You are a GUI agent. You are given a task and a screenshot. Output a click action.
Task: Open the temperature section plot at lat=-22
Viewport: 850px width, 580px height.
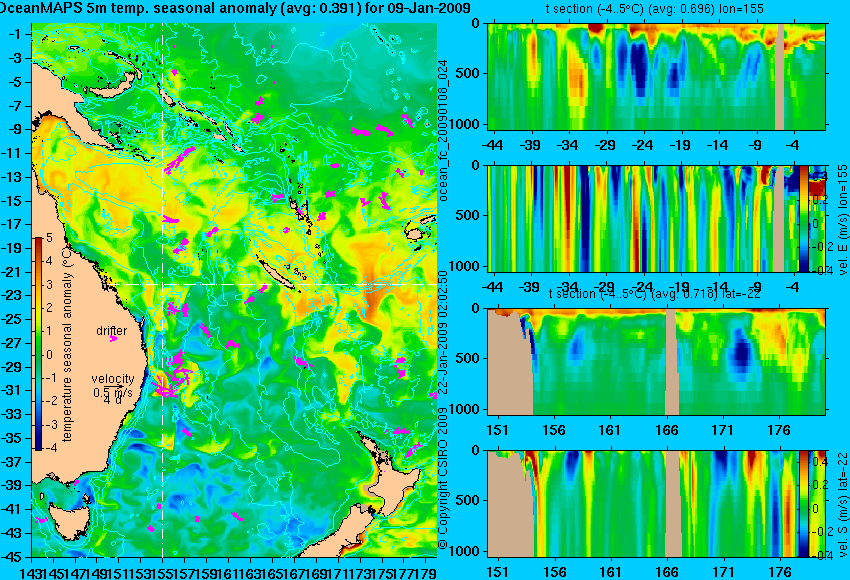click(656, 362)
